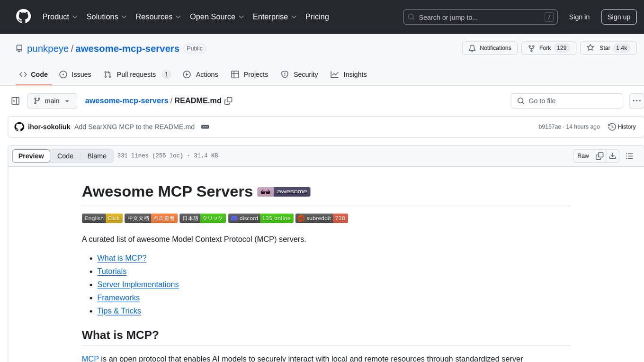Open punkpeye owner profile
This screenshot has width=644, height=362.
point(48,48)
